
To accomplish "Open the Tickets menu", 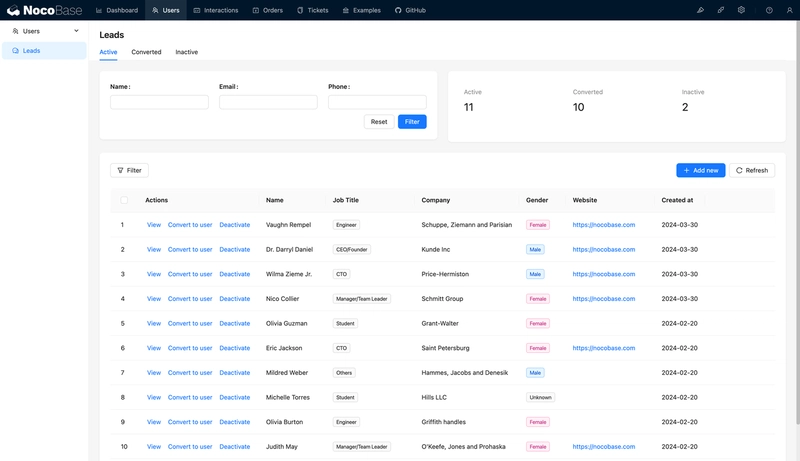I will click(313, 10).
